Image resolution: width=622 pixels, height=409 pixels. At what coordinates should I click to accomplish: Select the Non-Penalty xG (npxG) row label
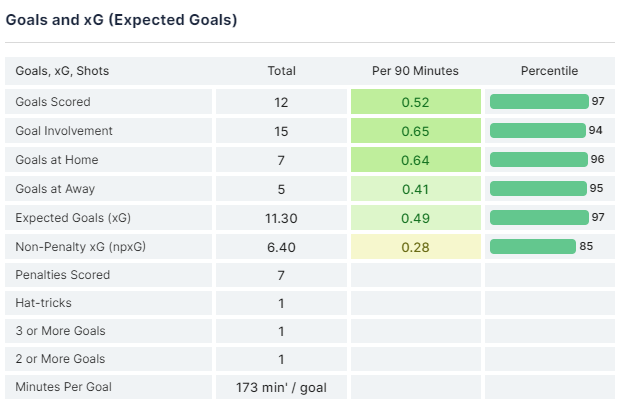coord(76,246)
